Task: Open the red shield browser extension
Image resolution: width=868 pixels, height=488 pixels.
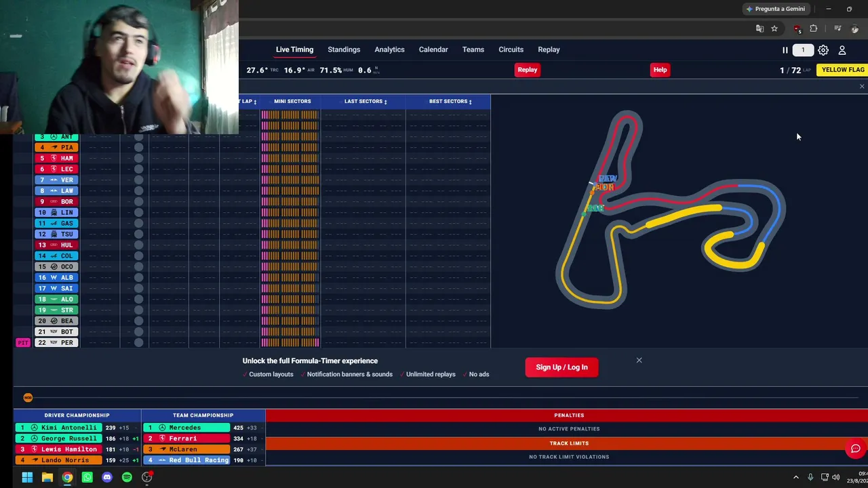Action: (797, 28)
